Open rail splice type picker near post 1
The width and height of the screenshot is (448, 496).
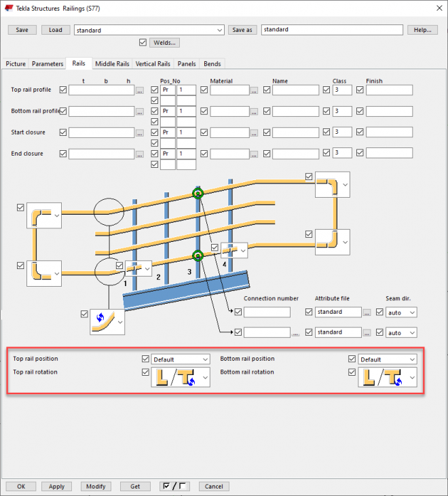138,268
